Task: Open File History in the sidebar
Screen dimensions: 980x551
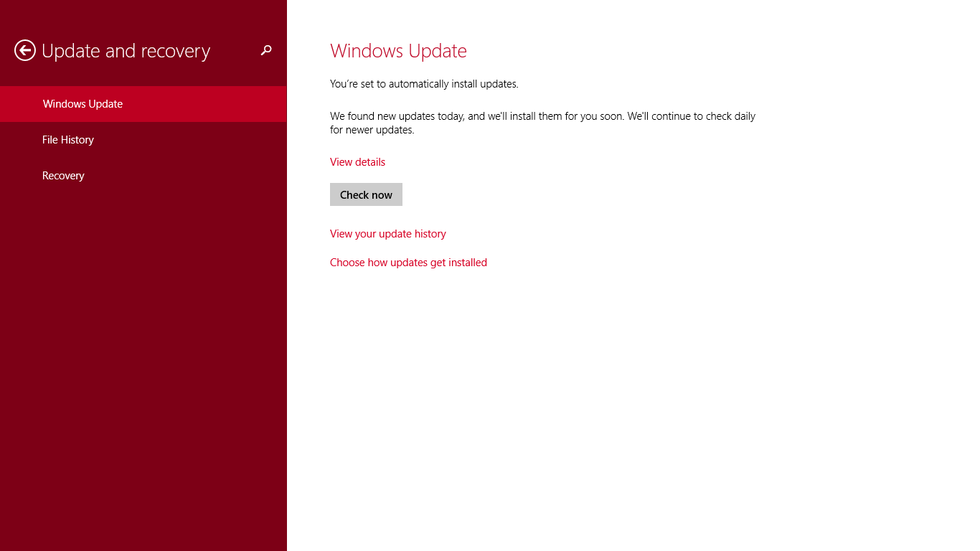Action: pyautogui.click(x=143, y=140)
